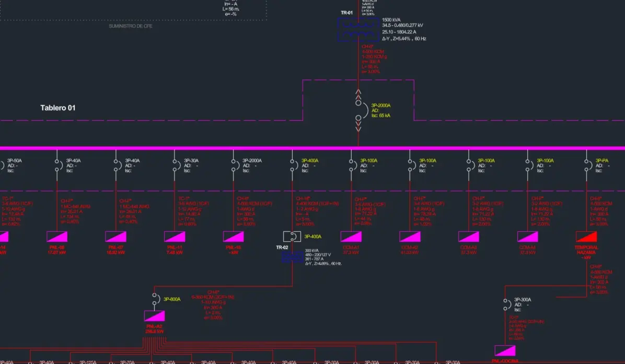Click the '17.07 kW' load value
This screenshot has width=625, height=364.
pos(57,252)
